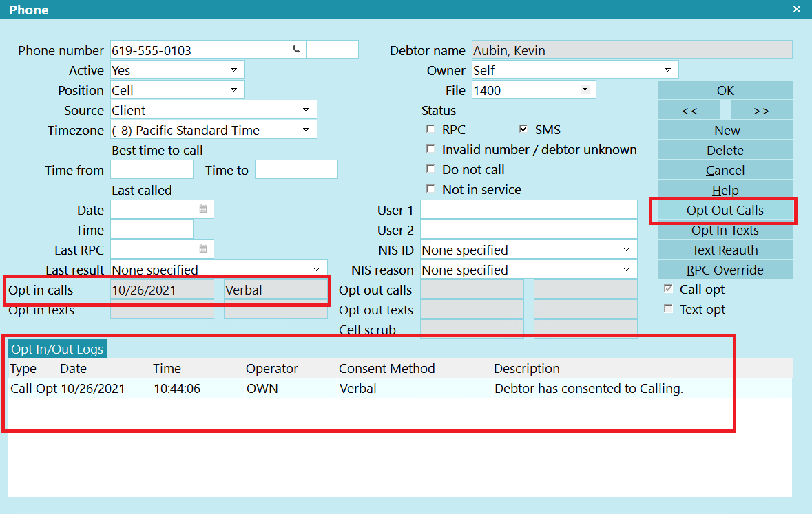The image size is (812, 514).
Task: Click the 10:44:06 time cell
Action: tap(177, 389)
